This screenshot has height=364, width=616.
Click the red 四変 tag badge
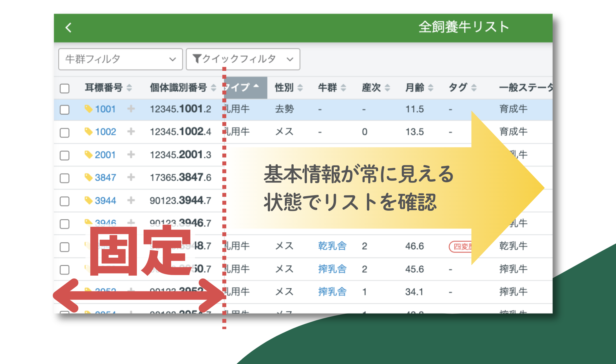click(x=460, y=247)
